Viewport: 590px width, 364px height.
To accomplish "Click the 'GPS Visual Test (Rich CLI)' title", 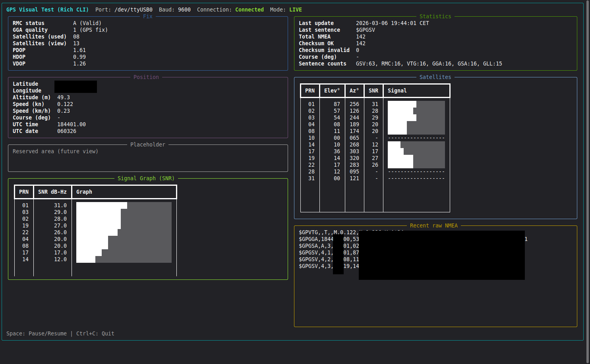I will tap(48, 10).
